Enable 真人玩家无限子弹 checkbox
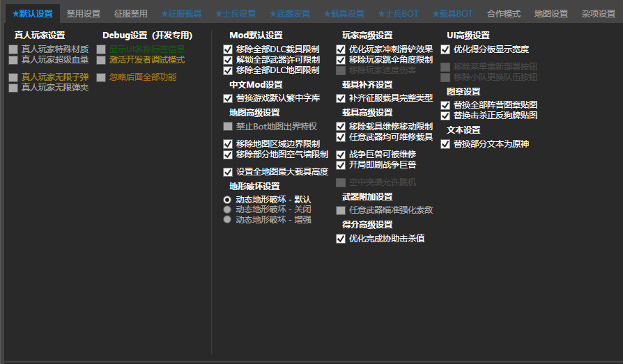The height and width of the screenshot is (364, 623). point(13,77)
